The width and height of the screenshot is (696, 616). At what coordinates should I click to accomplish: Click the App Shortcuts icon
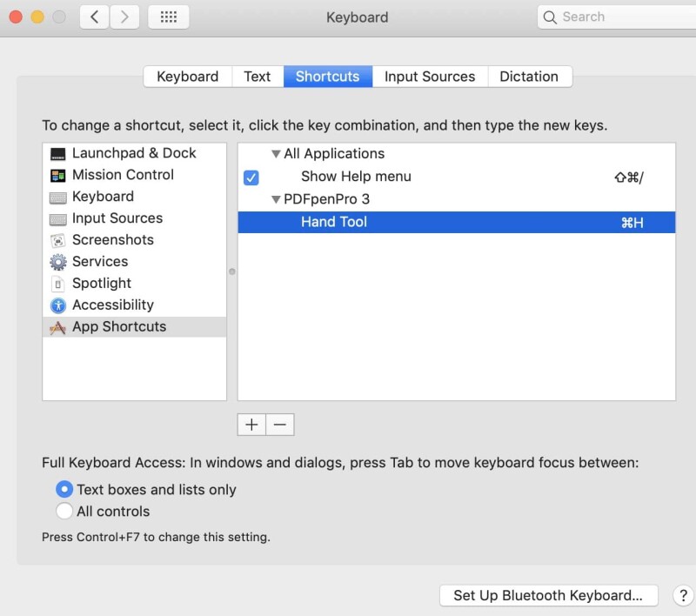57,327
